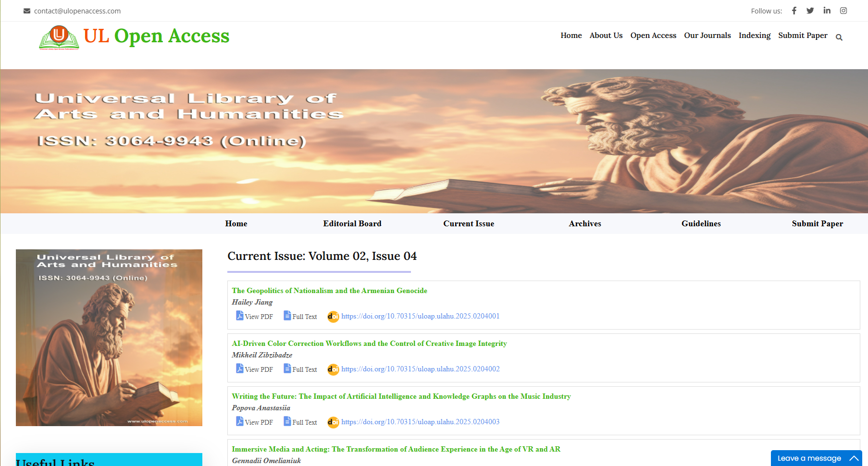Click the search magnifier icon
This screenshot has height=466, width=868.
point(839,37)
